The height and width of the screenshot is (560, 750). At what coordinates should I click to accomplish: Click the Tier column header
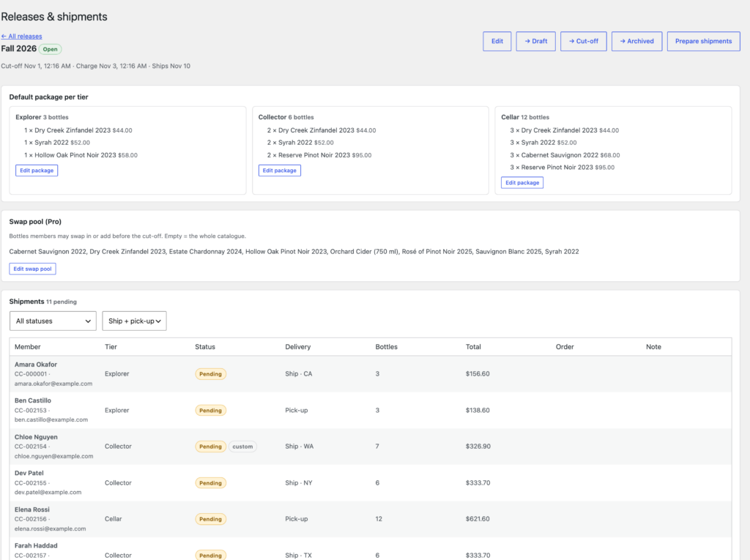click(x=111, y=347)
